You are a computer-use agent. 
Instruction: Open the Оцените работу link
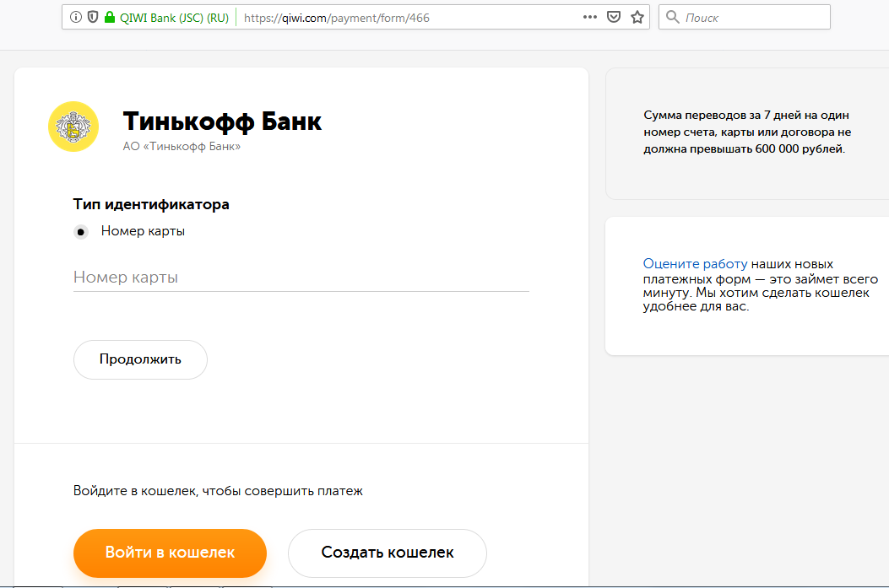(695, 264)
